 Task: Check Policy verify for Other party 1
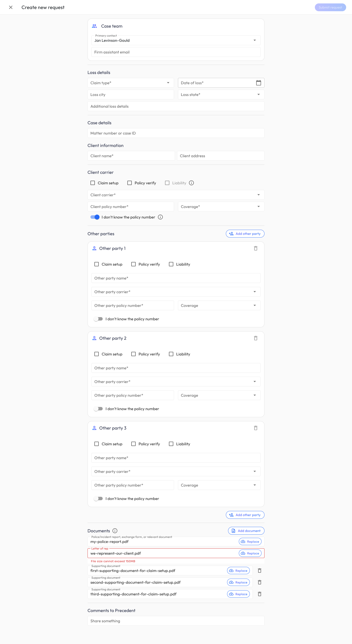(133, 264)
